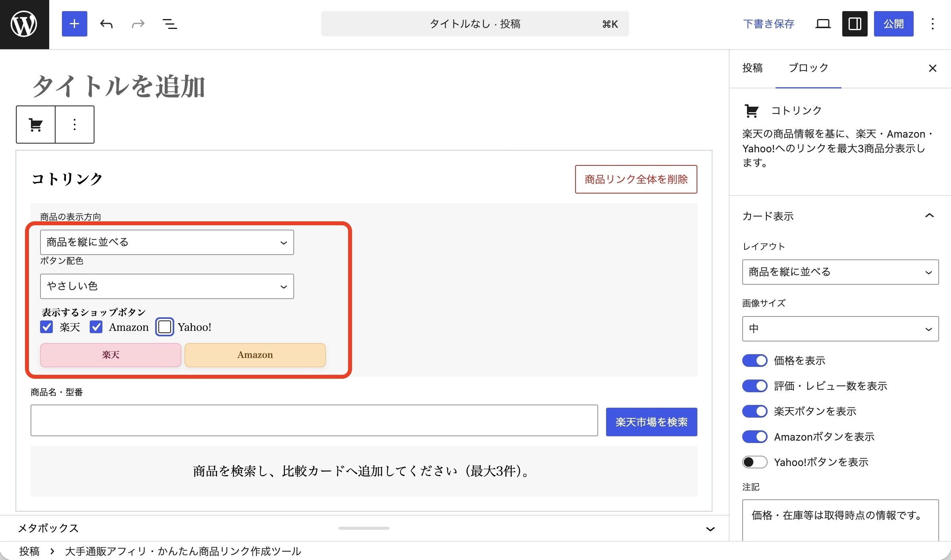Toggle 評価・レビュー数を表示 switch

[x=755, y=386]
